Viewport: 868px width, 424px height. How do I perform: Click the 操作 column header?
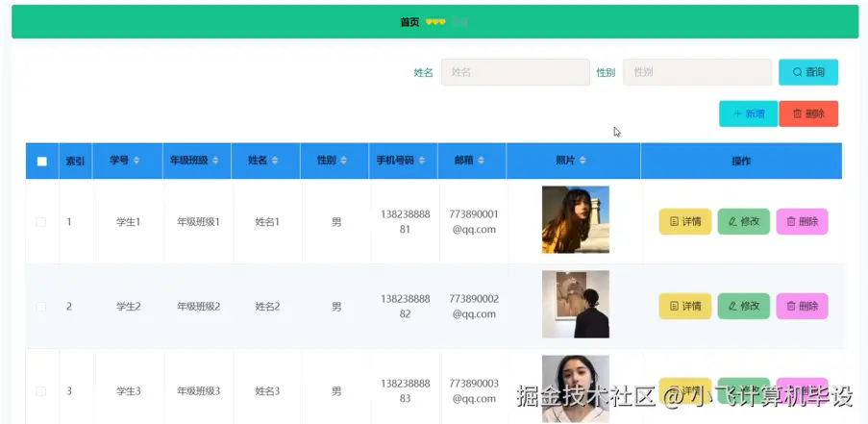[741, 162]
